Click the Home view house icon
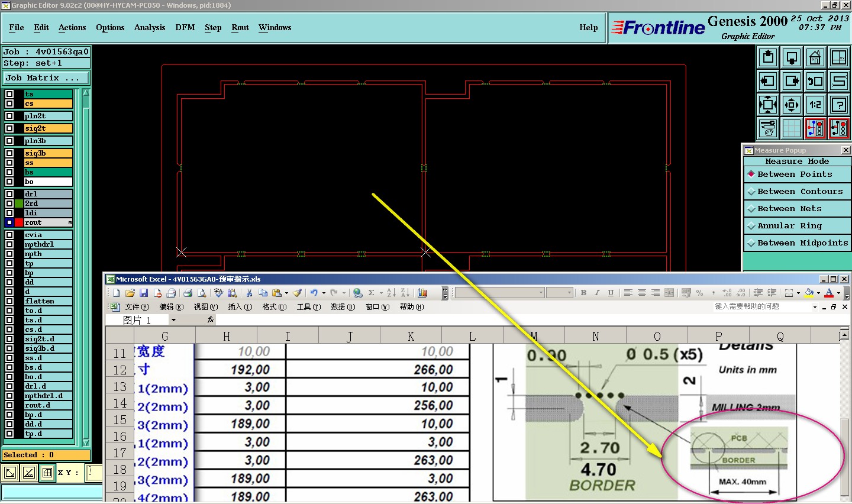 815,57
